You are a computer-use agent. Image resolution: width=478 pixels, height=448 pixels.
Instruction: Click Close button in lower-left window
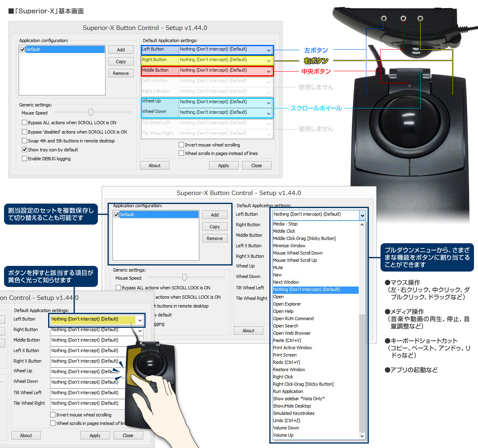[x=128, y=435]
